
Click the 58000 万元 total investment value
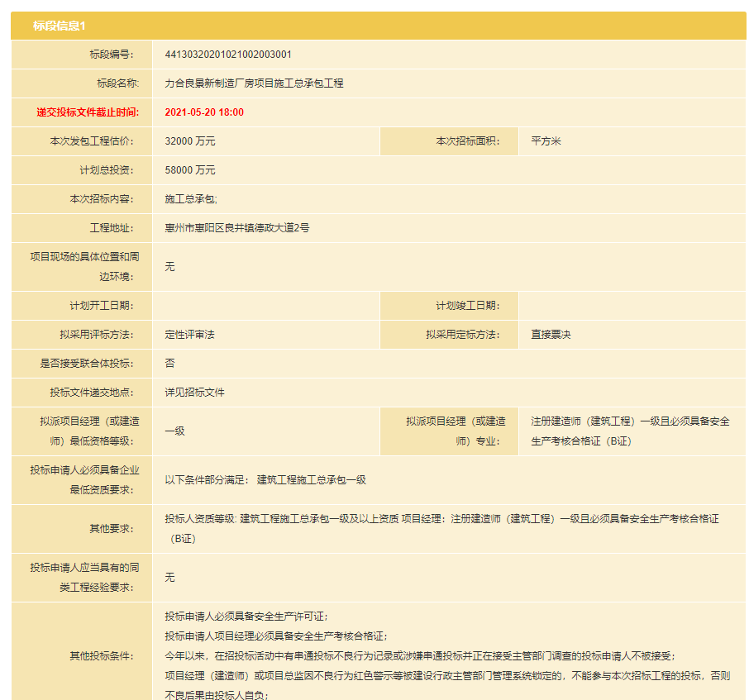pos(190,170)
